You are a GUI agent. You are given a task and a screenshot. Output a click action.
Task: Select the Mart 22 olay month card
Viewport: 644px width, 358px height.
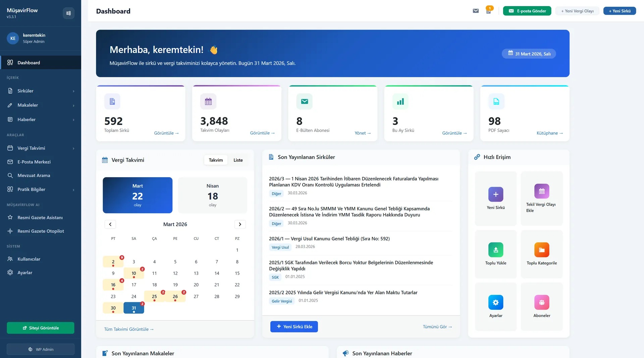click(x=138, y=195)
